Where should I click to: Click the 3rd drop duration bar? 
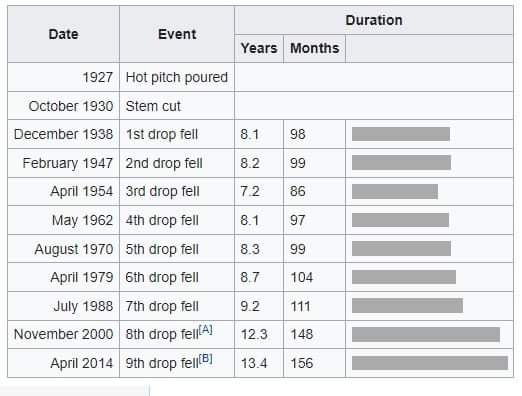tap(395, 192)
